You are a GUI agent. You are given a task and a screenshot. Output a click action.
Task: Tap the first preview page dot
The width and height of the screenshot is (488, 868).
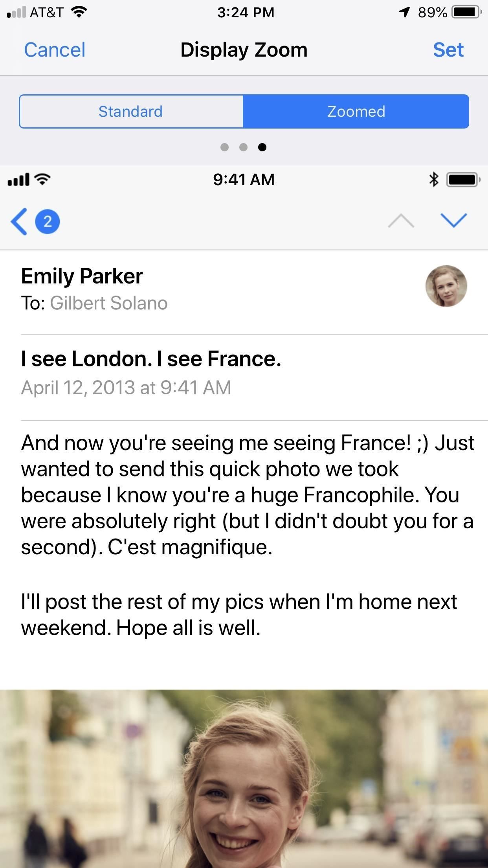pyautogui.click(x=224, y=147)
